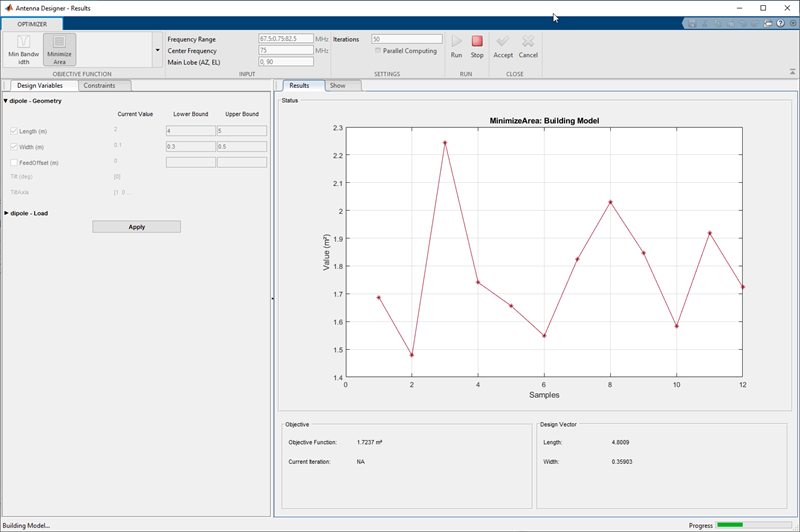
Task: Click the Center Frequency input field
Action: 286,50
